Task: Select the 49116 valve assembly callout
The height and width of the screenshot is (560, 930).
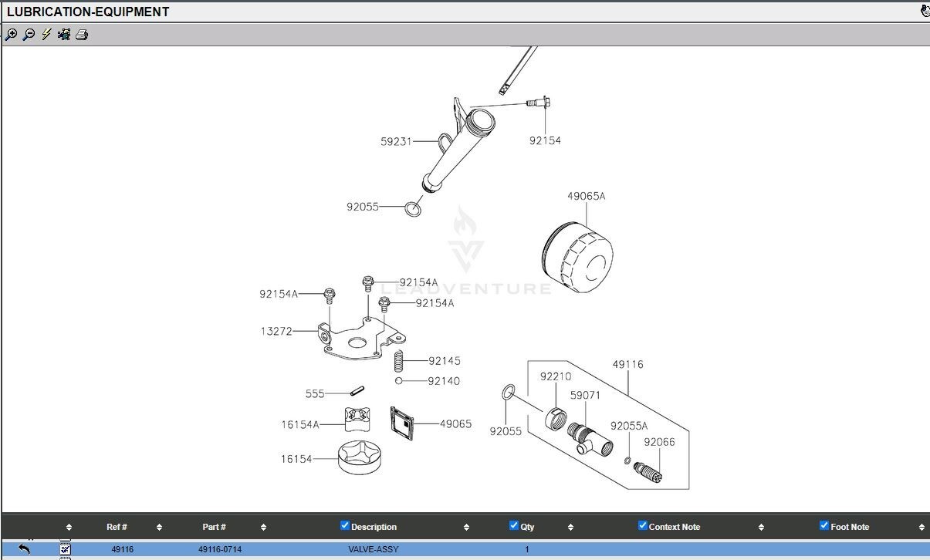Action: pyautogui.click(x=628, y=364)
